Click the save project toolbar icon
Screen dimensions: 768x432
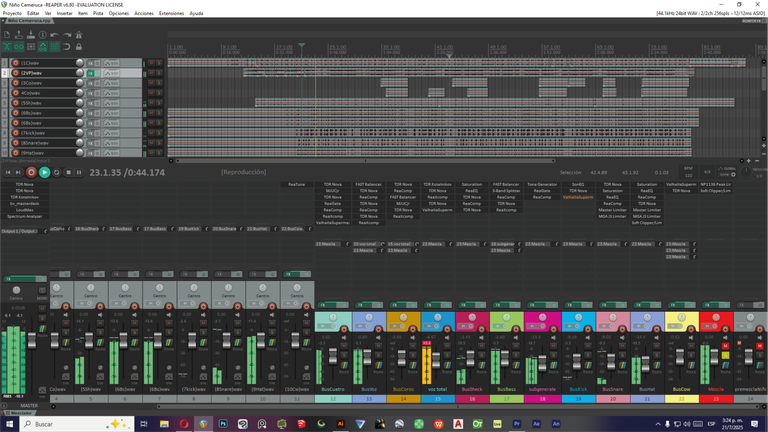point(31,35)
